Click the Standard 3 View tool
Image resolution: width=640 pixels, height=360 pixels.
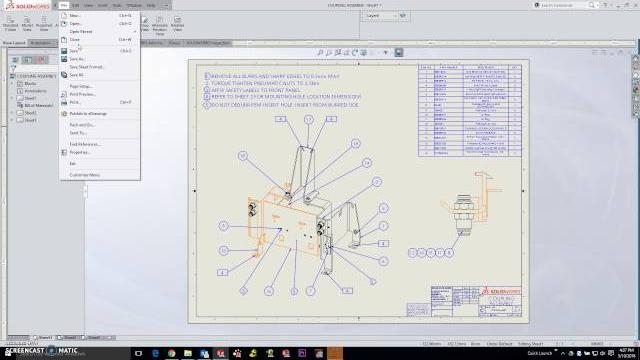11,24
